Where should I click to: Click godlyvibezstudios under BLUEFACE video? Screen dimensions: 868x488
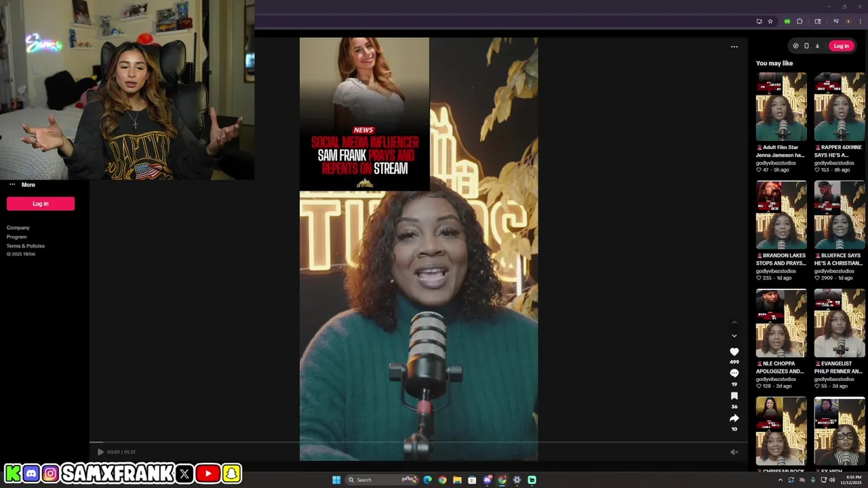834,271
